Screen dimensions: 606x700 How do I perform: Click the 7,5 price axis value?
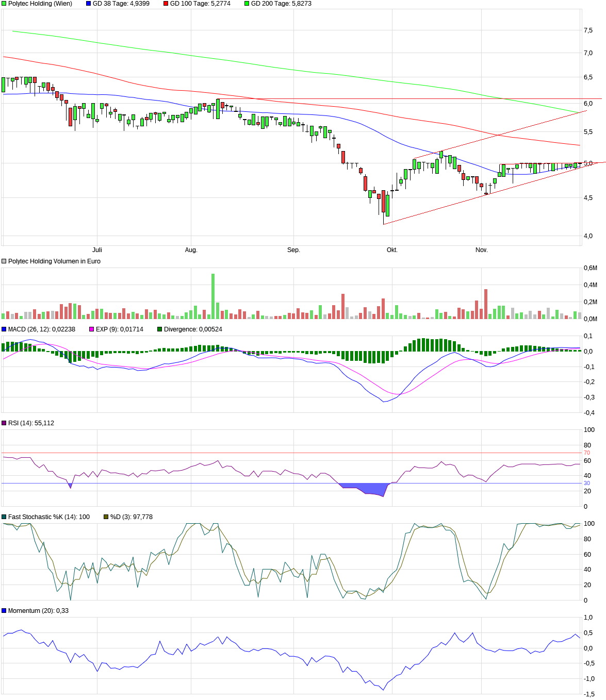tap(588, 31)
